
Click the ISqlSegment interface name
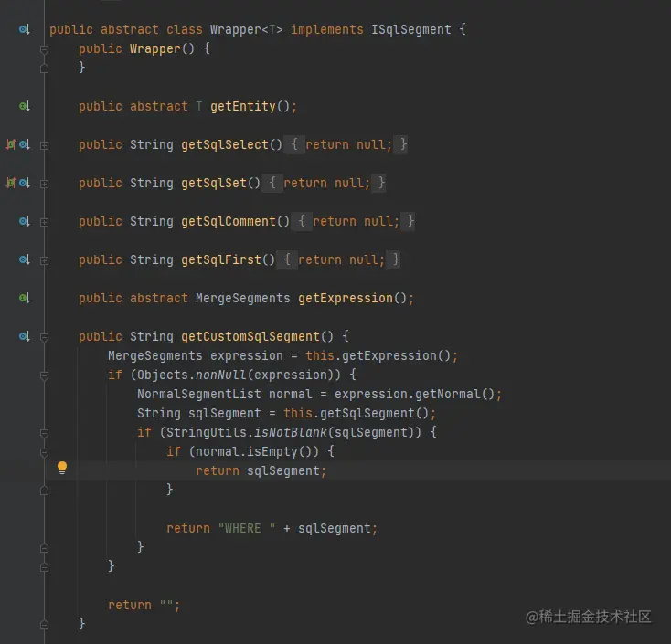tap(410, 29)
